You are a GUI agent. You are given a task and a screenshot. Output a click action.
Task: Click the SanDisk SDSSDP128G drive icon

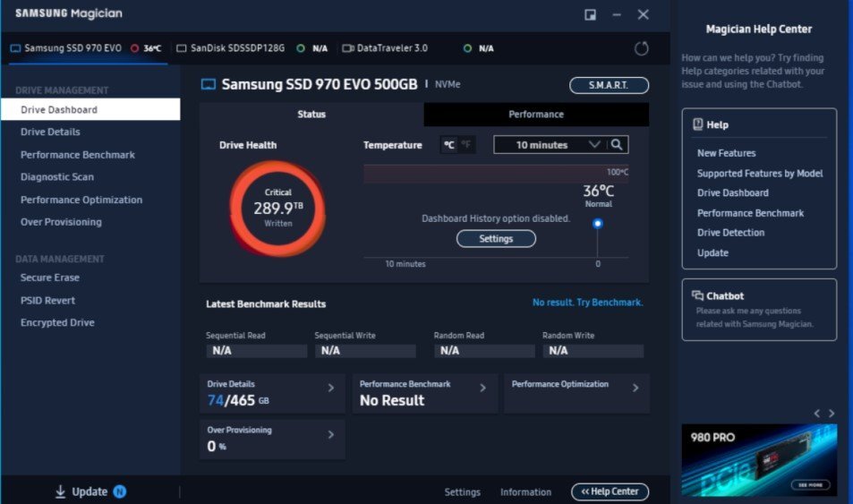click(x=181, y=48)
